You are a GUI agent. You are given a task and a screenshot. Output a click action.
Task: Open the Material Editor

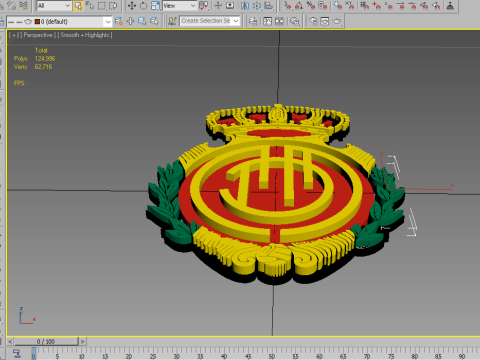[x=295, y=21]
